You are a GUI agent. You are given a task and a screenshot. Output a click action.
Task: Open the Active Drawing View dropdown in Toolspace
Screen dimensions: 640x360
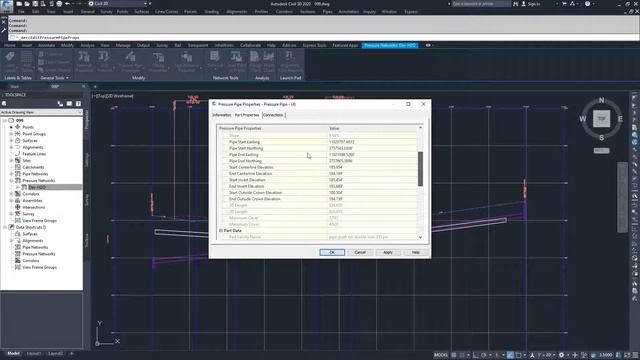(x=41, y=112)
